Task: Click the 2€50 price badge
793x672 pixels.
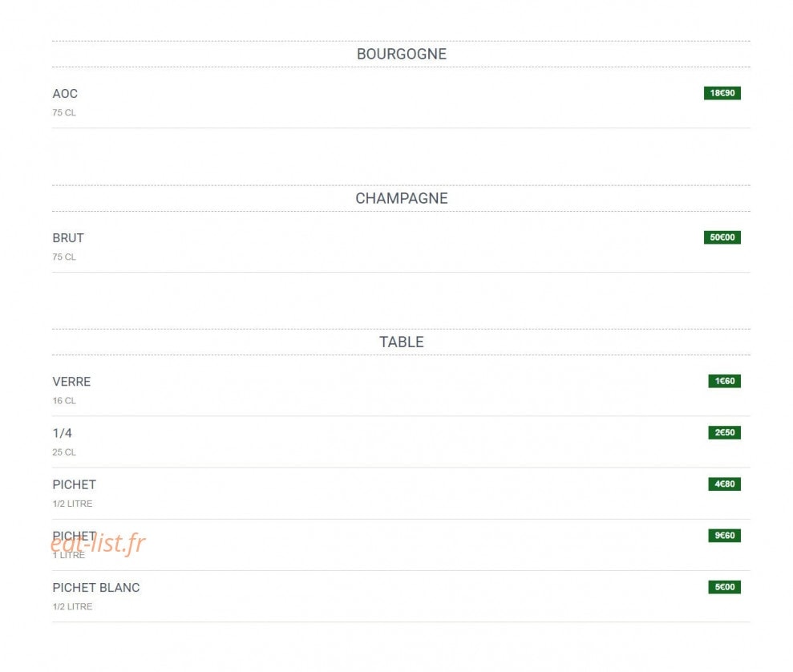Action: point(724,433)
